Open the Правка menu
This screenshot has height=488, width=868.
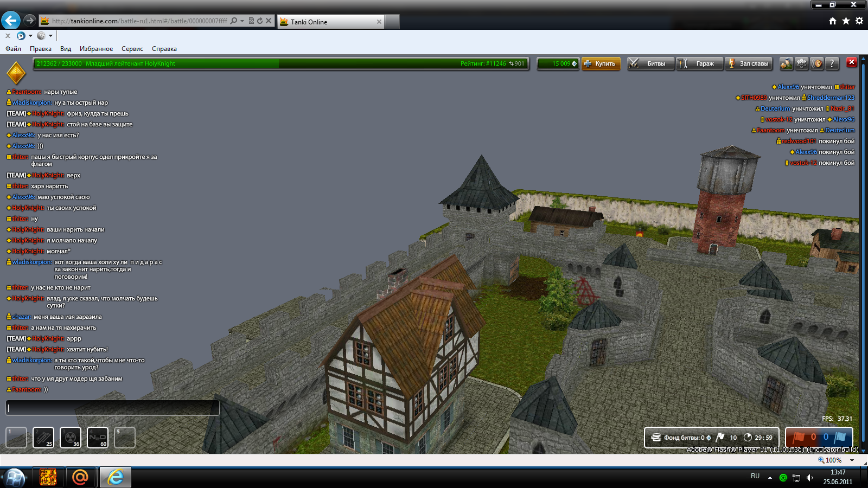(41, 49)
